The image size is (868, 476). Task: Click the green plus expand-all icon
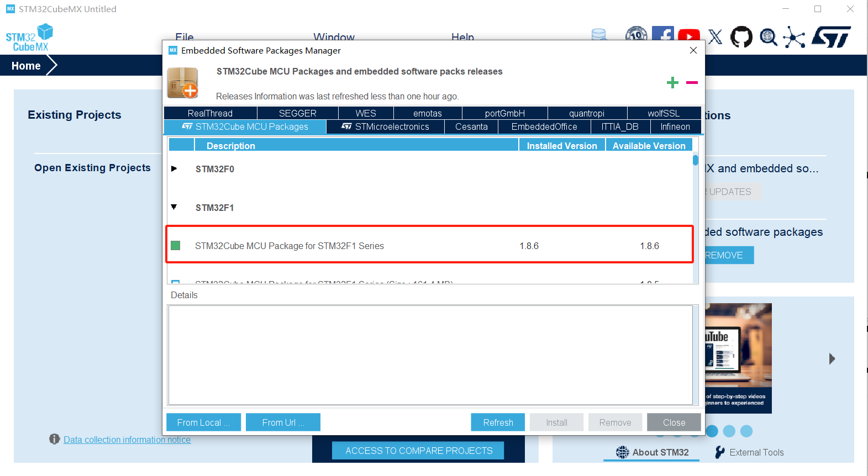[672, 83]
